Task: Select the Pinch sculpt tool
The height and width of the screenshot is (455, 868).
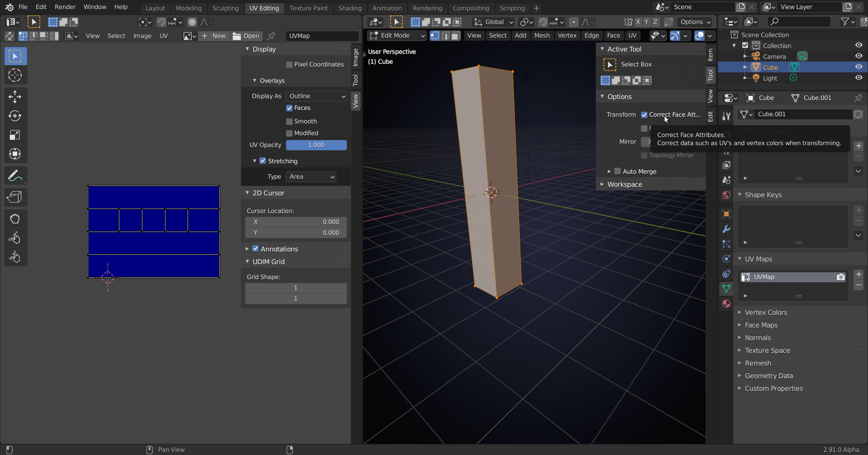Action: point(15,257)
